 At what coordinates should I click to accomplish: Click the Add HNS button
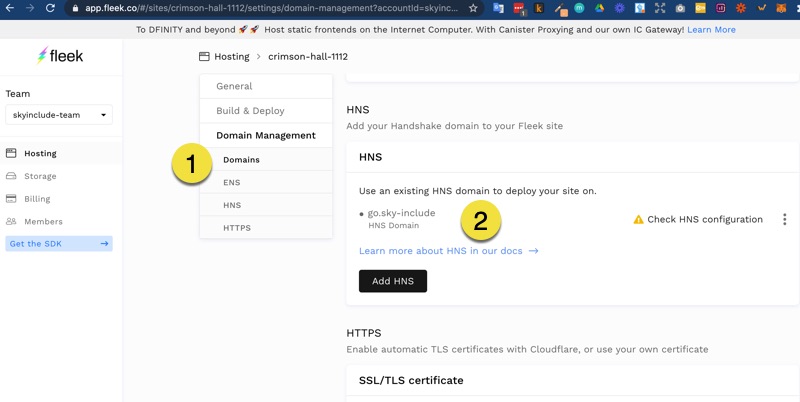(392, 281)
